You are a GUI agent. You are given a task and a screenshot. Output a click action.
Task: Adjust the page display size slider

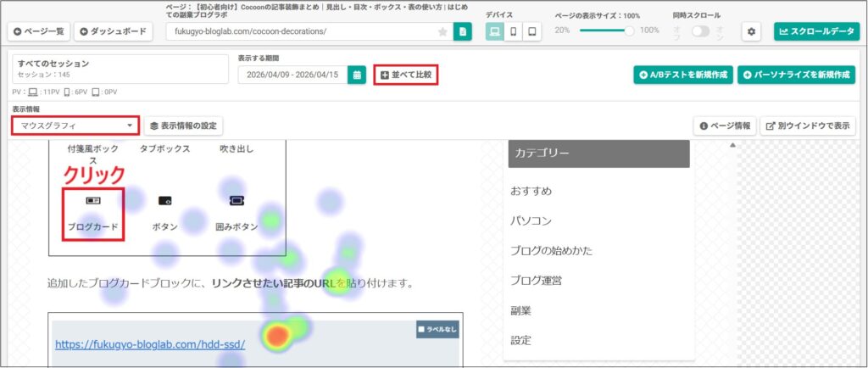coord(628,31)
